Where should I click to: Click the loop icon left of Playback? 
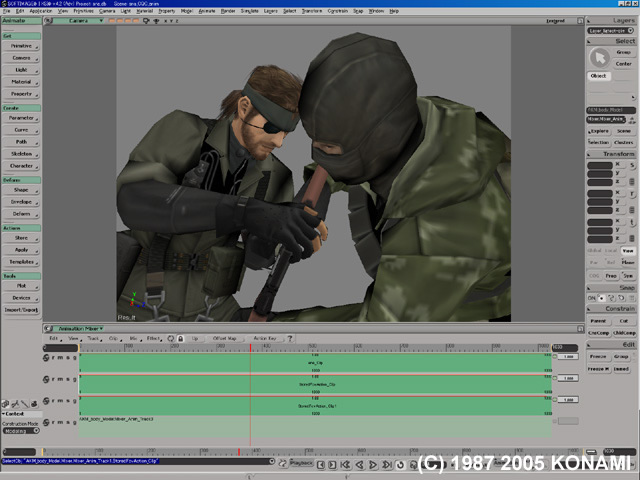(282, 463)
